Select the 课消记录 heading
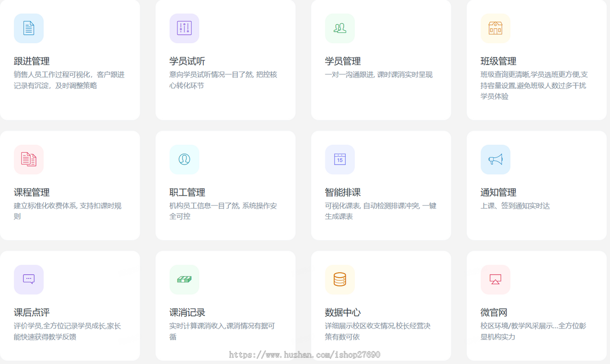 coord(187,312)
